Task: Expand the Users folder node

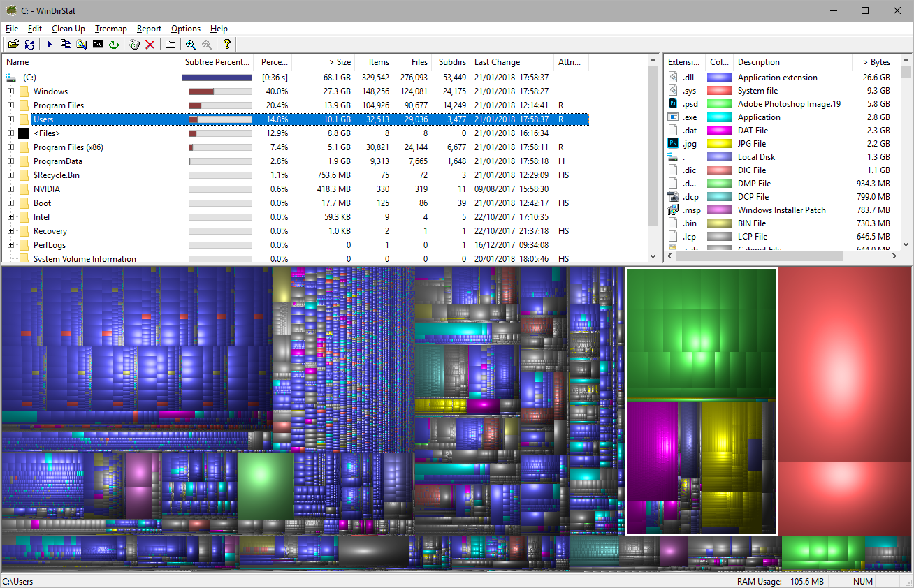Action: (10, 119)
